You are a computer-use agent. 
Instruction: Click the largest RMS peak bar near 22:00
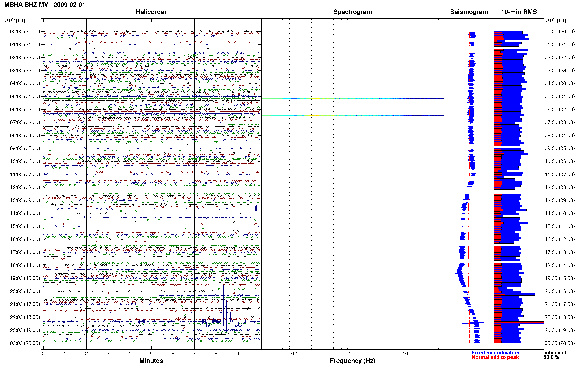519,323
